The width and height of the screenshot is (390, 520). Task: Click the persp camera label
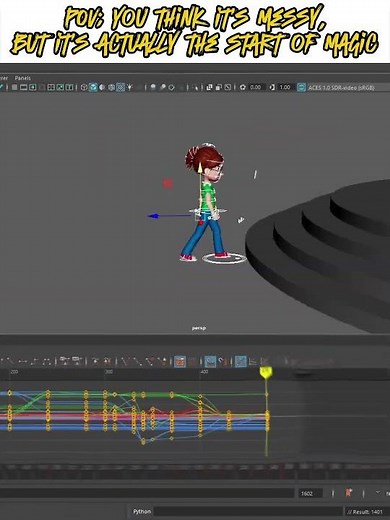point(199,328)
